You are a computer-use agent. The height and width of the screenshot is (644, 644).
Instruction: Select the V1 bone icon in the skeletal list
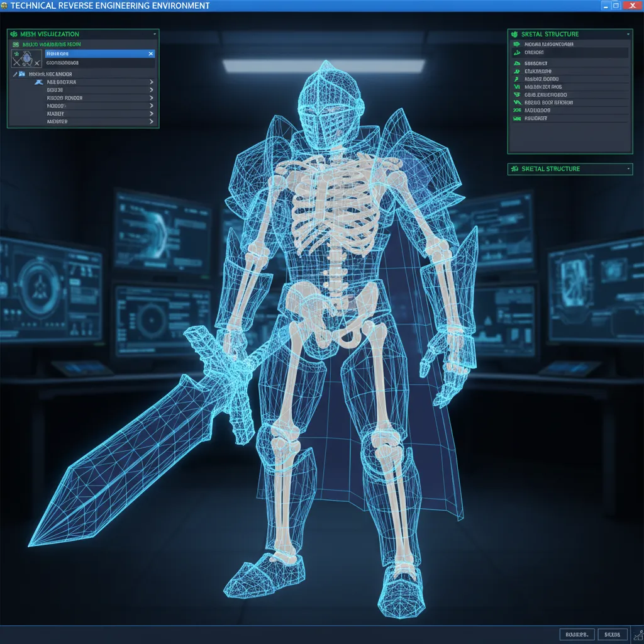[x=516, y=87]
